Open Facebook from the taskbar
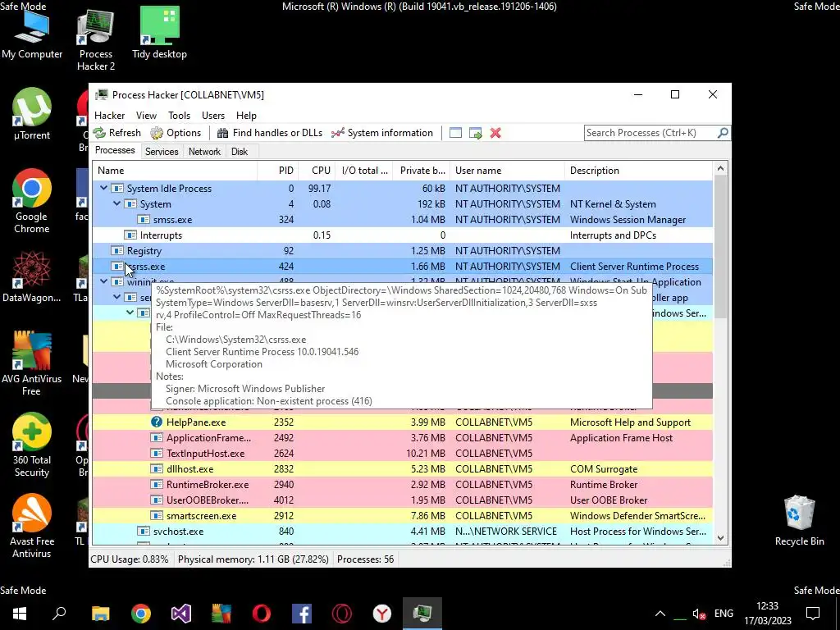The image size is (840, 630). [x=302, y=614]
